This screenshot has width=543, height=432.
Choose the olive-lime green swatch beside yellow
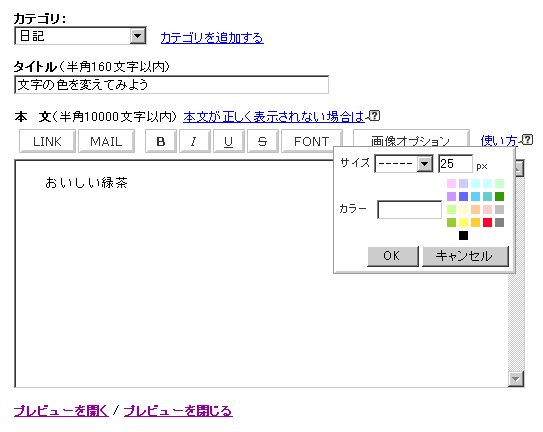[x=451, y=222]
